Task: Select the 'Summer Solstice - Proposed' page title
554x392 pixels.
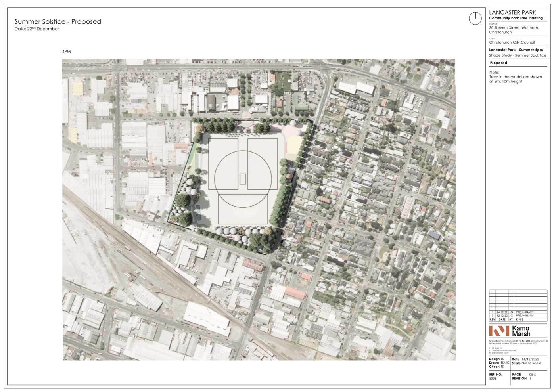Action: pyautogui.click(x=58, y=22)
